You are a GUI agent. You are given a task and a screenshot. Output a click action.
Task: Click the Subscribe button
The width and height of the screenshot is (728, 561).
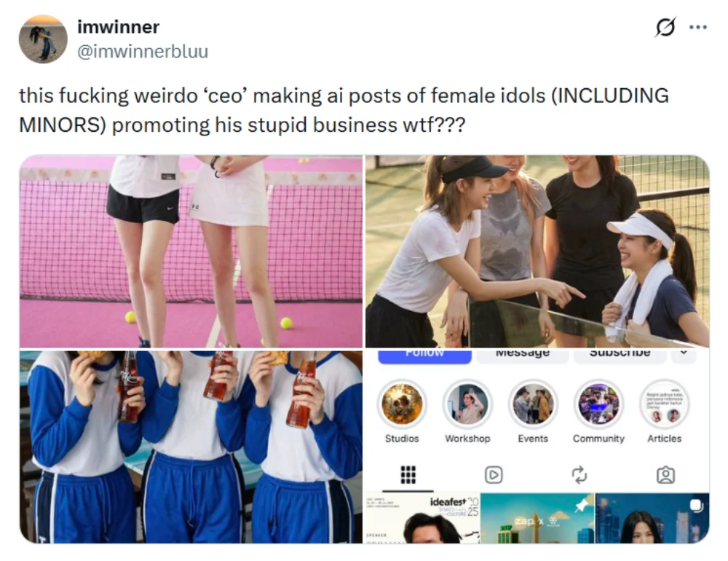click(x=620, y=355)
